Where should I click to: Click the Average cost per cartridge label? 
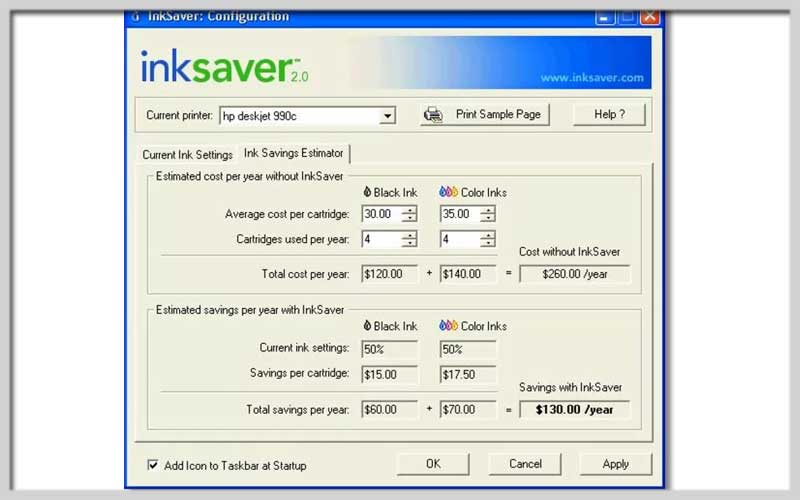(x=287, y=214)
